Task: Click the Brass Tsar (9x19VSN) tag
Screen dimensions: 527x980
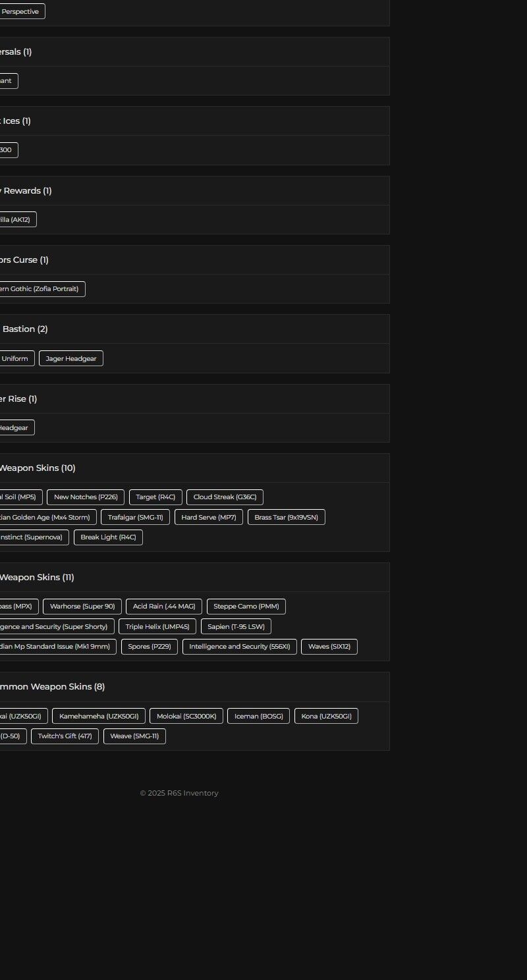Action: 286,517
